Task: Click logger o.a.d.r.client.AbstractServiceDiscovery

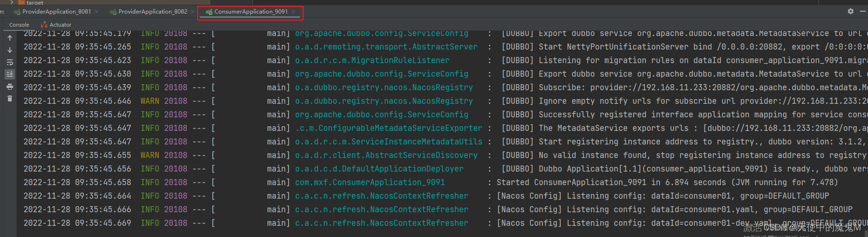Action: (x=386, y=155)
